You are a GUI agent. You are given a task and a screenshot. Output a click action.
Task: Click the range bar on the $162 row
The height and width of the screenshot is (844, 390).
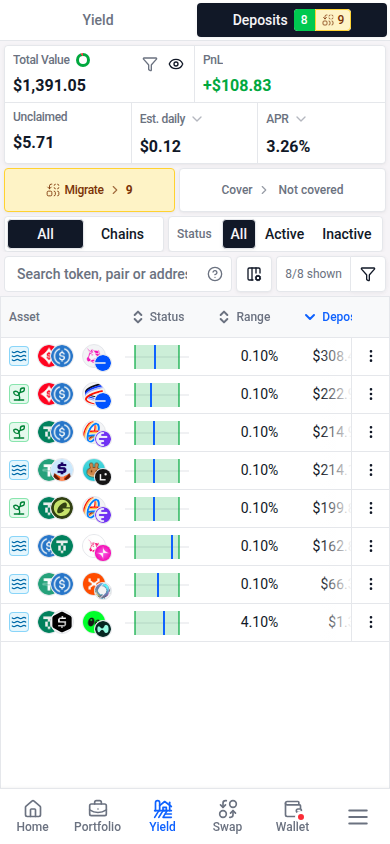click(x=157, y=547)
